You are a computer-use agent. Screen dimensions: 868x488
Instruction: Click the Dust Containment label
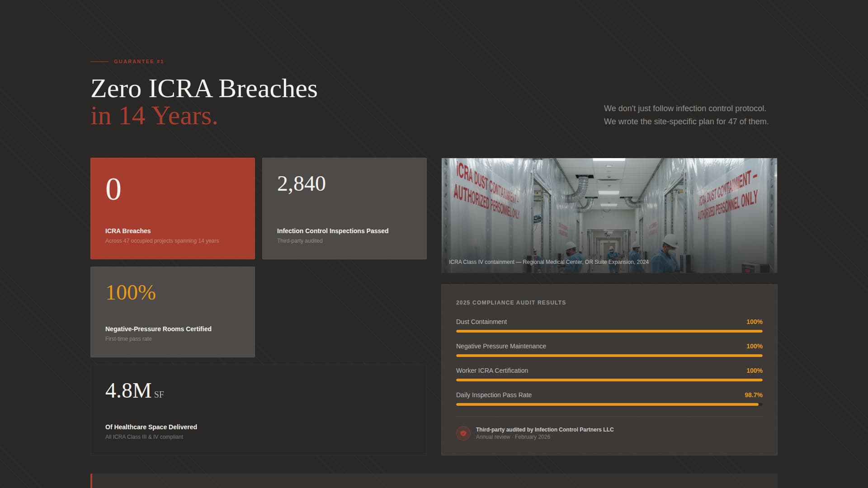pyautogui.click(x=481, y=322)
